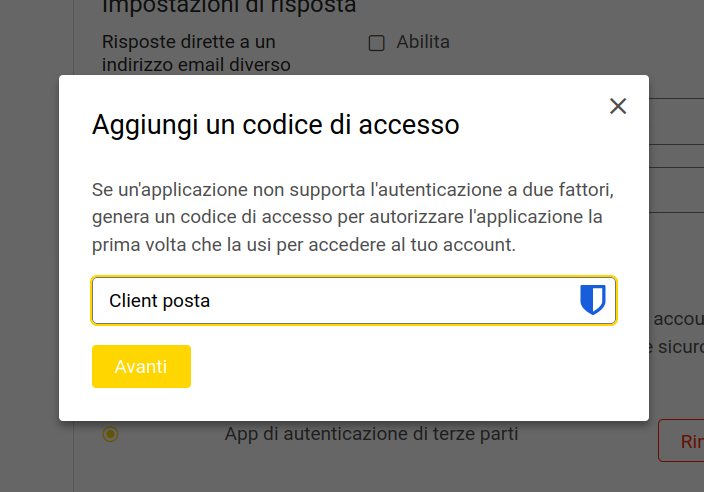Click the word "account" ending the description
704x492 pixels.
coord(483,243)
